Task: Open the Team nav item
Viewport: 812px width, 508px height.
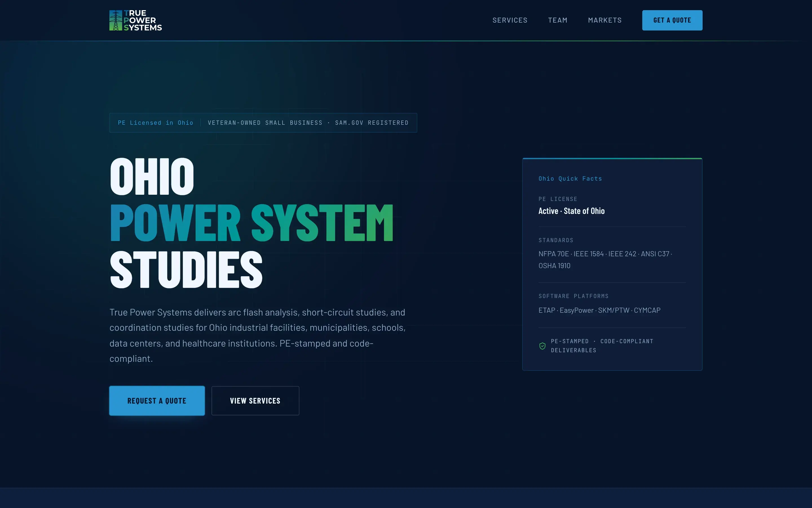Action: (558, 20)
